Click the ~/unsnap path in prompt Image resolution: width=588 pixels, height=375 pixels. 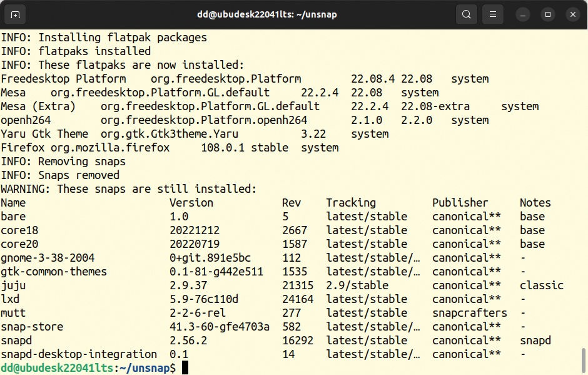[x=144, y=368]
